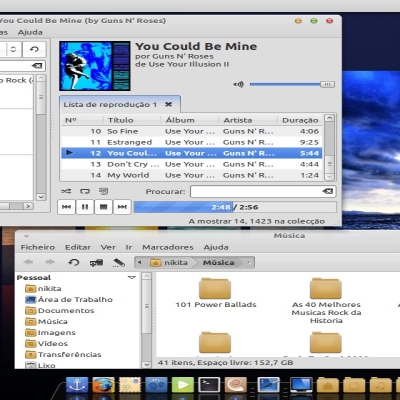400x400 pixels.
Task: Open the Ajuda menu in music player
Action: pos(30,32)
